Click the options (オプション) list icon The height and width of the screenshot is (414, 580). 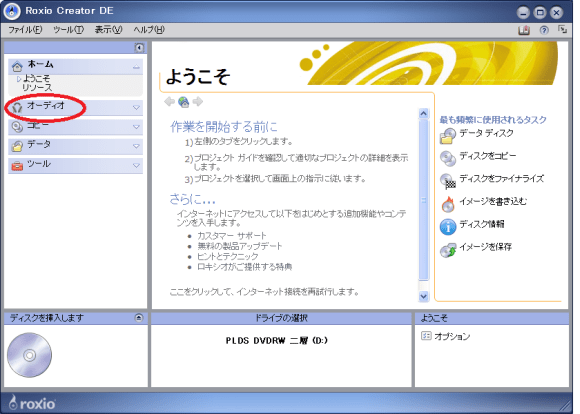pyautogui.click(x=426, y=336)
